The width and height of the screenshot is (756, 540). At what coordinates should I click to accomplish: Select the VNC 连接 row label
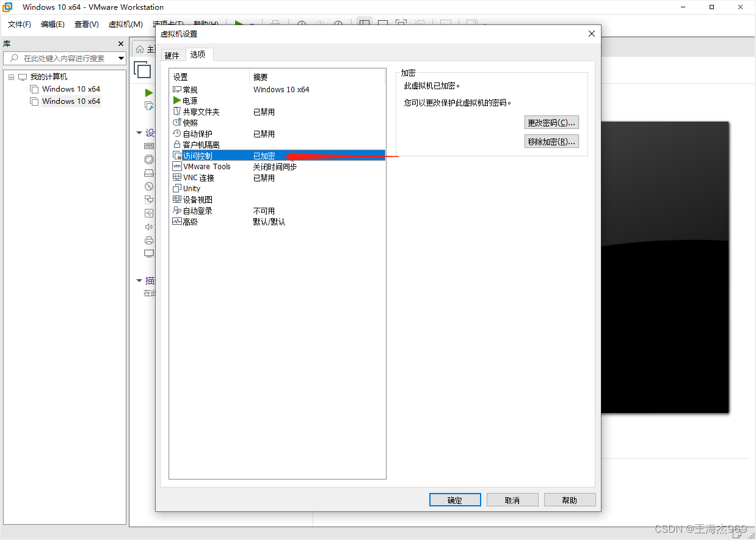click(198, 178)
